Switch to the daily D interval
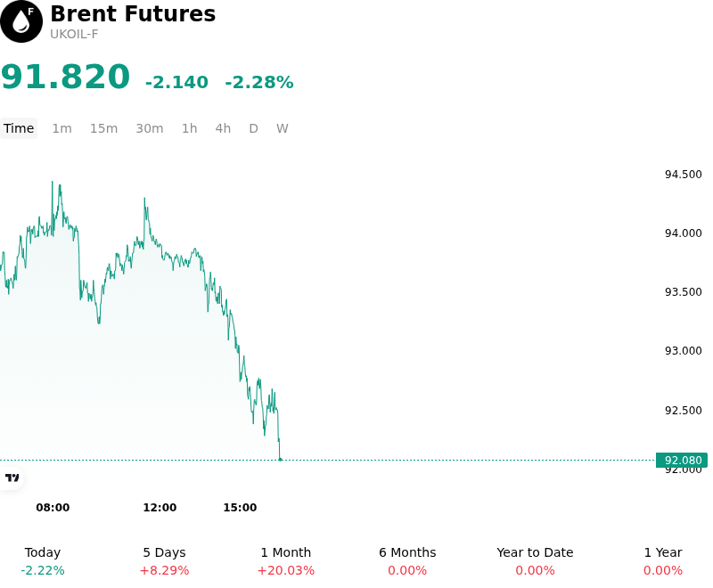Viewport: 713px width, 588px height. (253, 128)
